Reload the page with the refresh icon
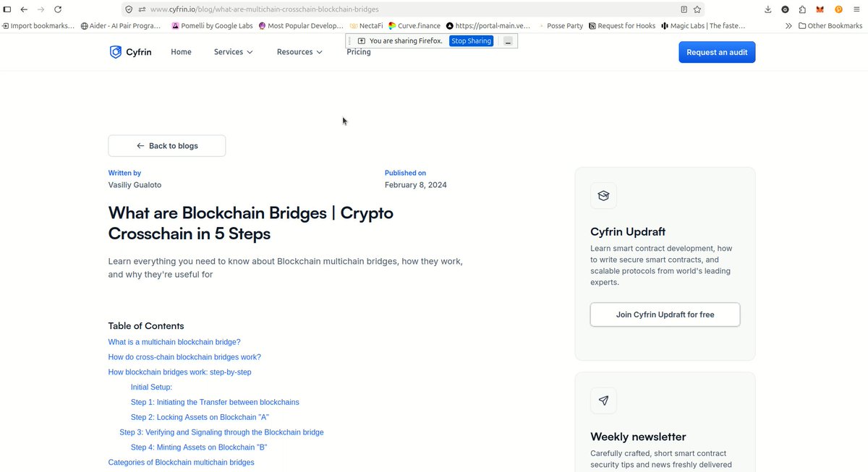 pyautogui.click(x=58, y=9)
